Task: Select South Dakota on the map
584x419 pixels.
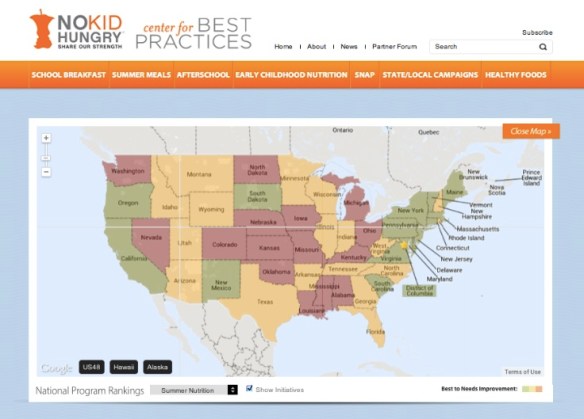Action: [257, 196]
